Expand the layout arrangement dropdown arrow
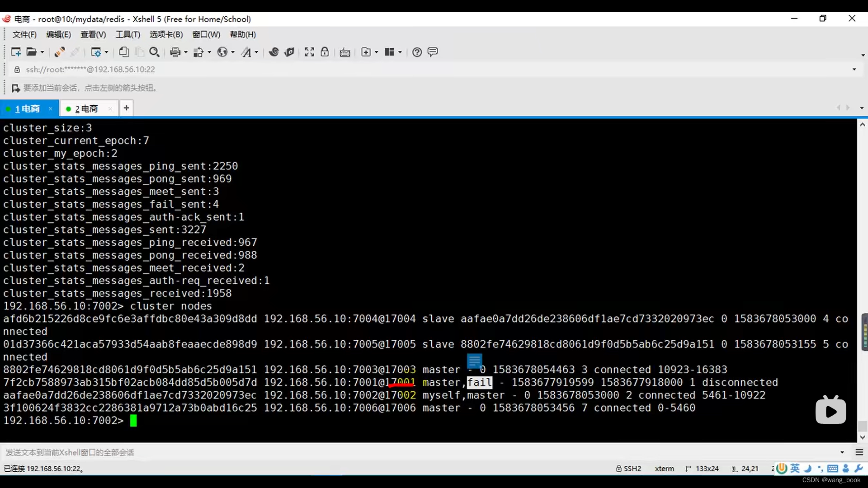Screen dimensions: 868x488 [400, 52]
